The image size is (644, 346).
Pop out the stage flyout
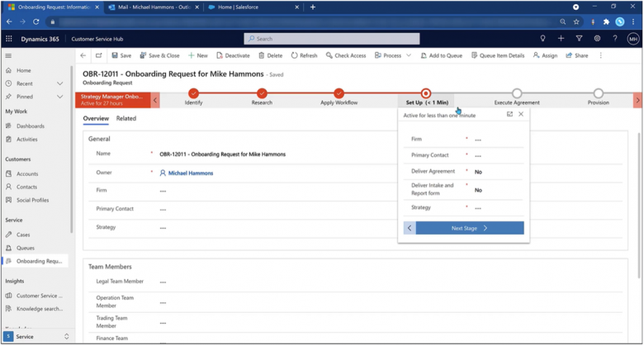509,114
